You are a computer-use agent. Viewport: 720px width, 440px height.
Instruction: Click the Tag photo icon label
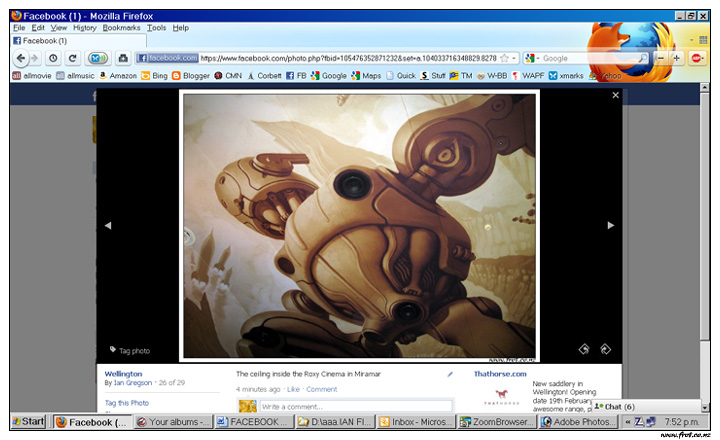click(129, 350)
